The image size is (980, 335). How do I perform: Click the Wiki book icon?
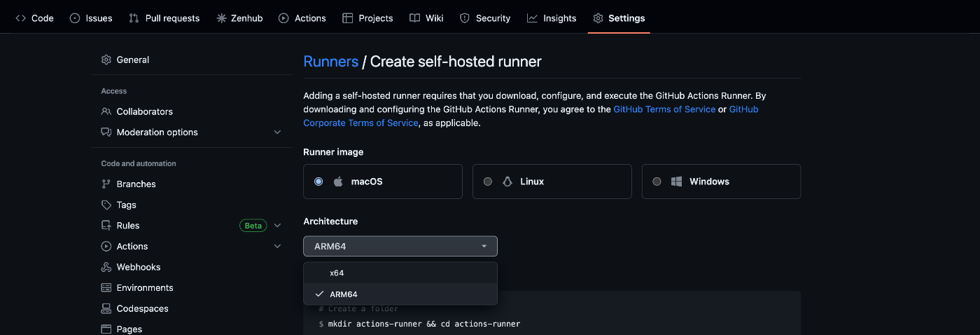[415, 18]
